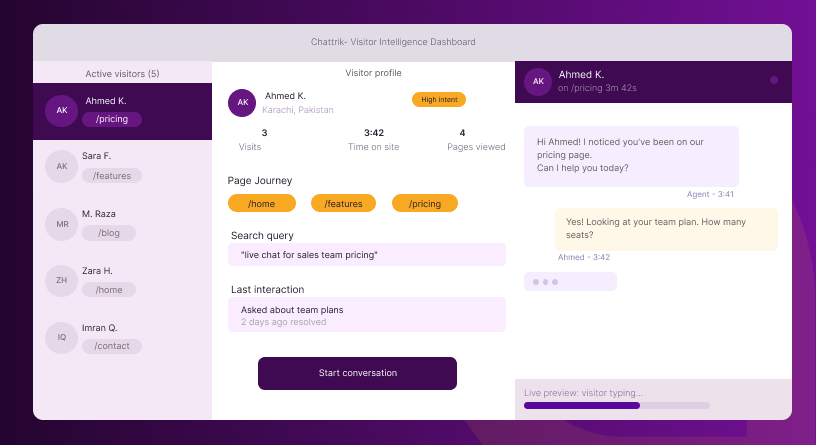
Task: Click the MR avatar for M. Raza
Action: tap(61, 224)
